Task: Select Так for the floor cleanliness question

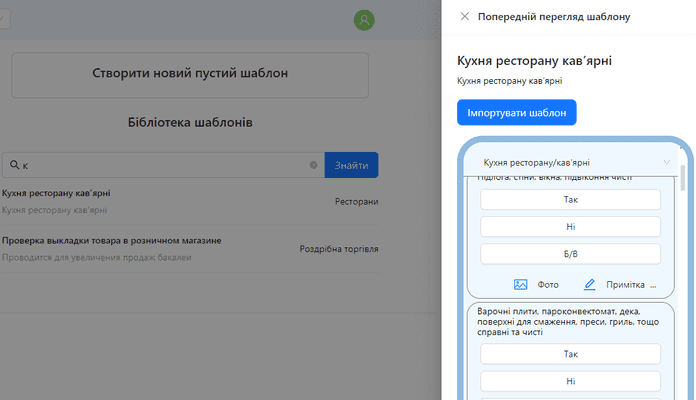Action: [x=570, y=200]
